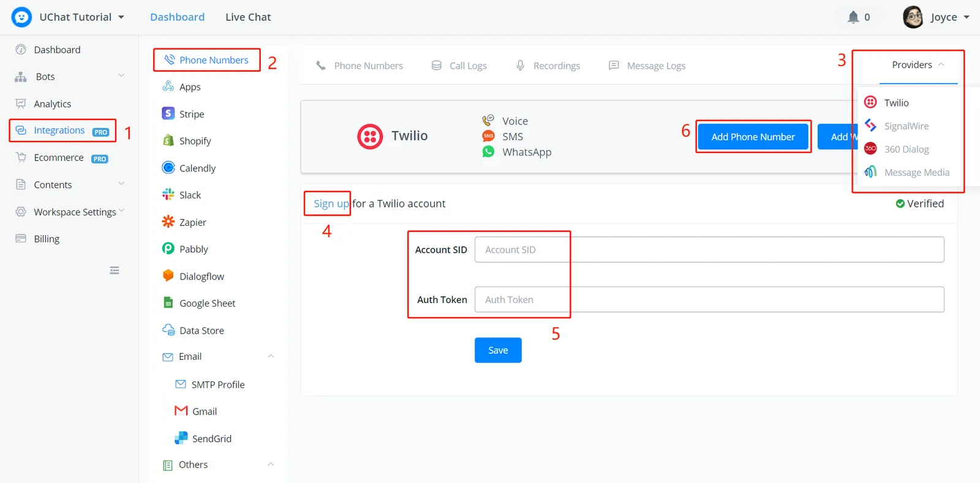The height and width of the screenshot is (483, 980).
Task: Open the Call Logs tab
Action: tap(459, 66)
